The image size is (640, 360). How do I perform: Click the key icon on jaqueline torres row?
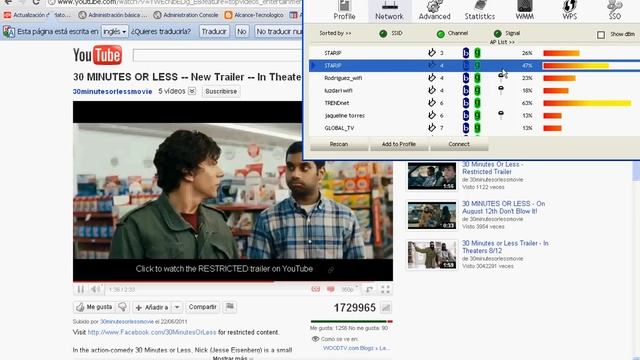pos(501,115)
